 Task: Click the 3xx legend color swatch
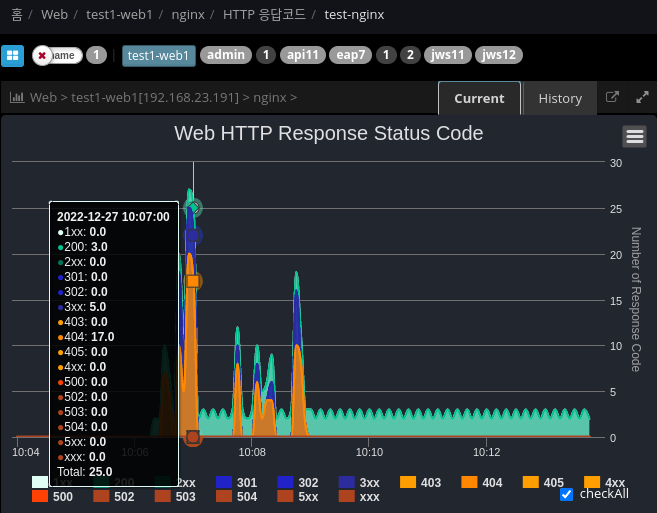tap(347, 483)
